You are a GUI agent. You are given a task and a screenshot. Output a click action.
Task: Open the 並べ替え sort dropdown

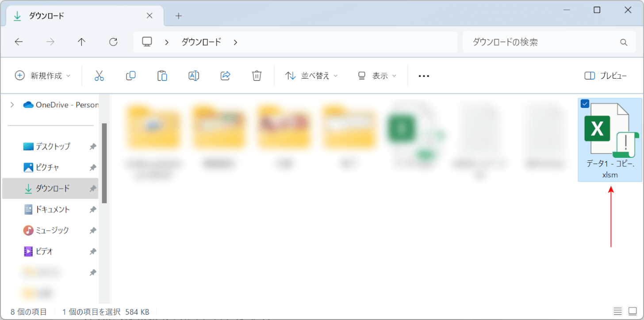[x=311, y=76]
